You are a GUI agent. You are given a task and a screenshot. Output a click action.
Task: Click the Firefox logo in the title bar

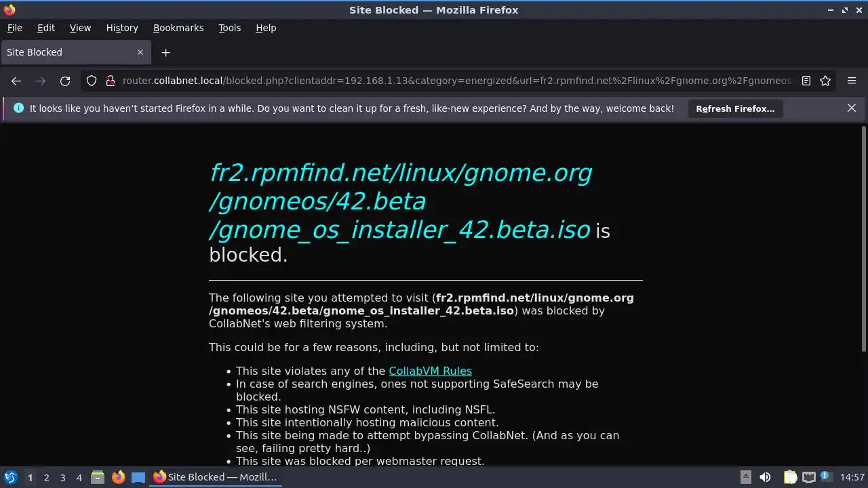9,10
